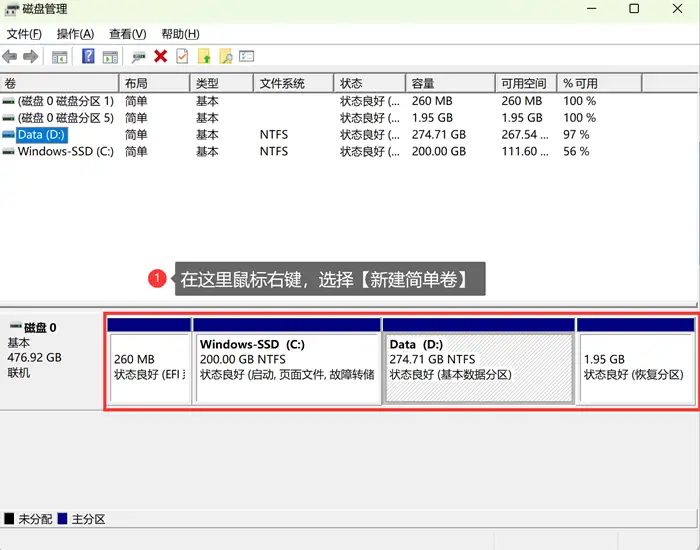Click the drive icon beside Windows-SSD (C:) row
The height and width of the screenshot is (550, 700).
[8, 152]
